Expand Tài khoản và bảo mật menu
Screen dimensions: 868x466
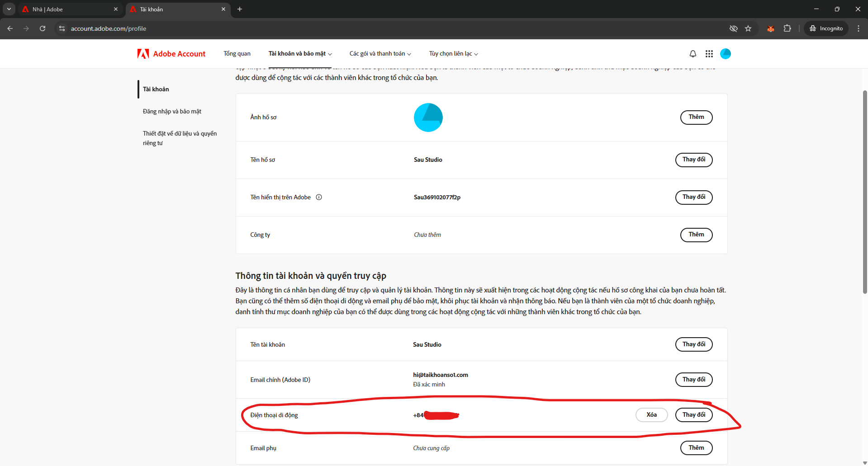[x=300, y=54]
